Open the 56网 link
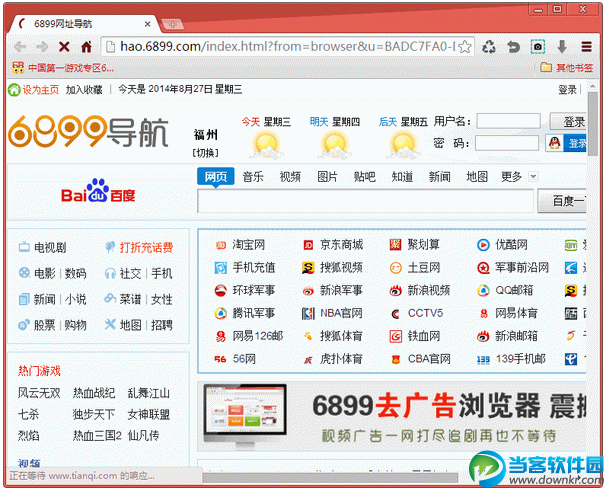 (244, 359)
